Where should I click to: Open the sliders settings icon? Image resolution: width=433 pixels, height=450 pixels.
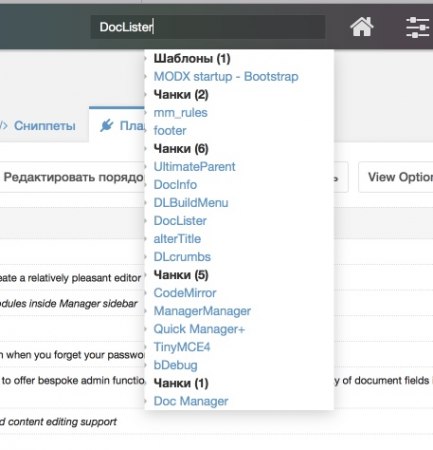point(417,27)
